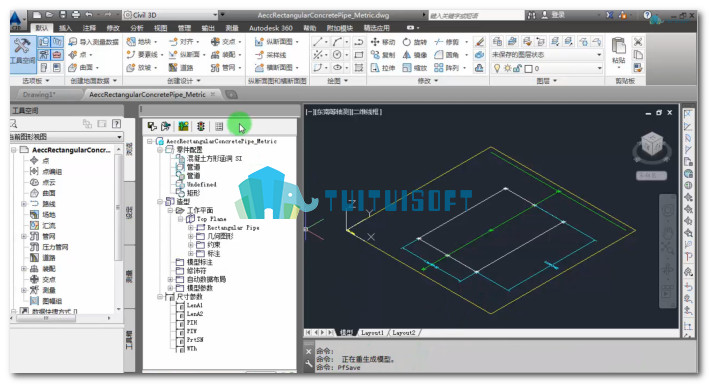This screenshot has height=384, width=709.
Task: Switch to the Layout2 tab
Action: (403, 333)
